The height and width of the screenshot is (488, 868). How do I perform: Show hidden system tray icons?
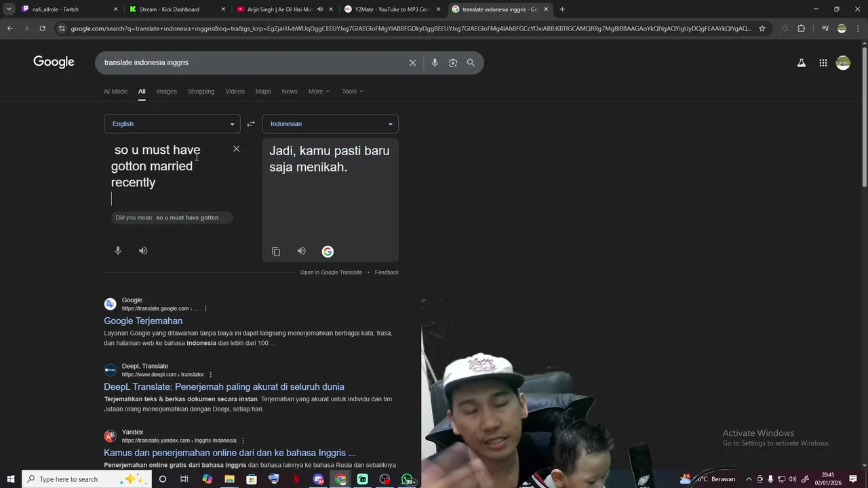(x=749, y=479)
